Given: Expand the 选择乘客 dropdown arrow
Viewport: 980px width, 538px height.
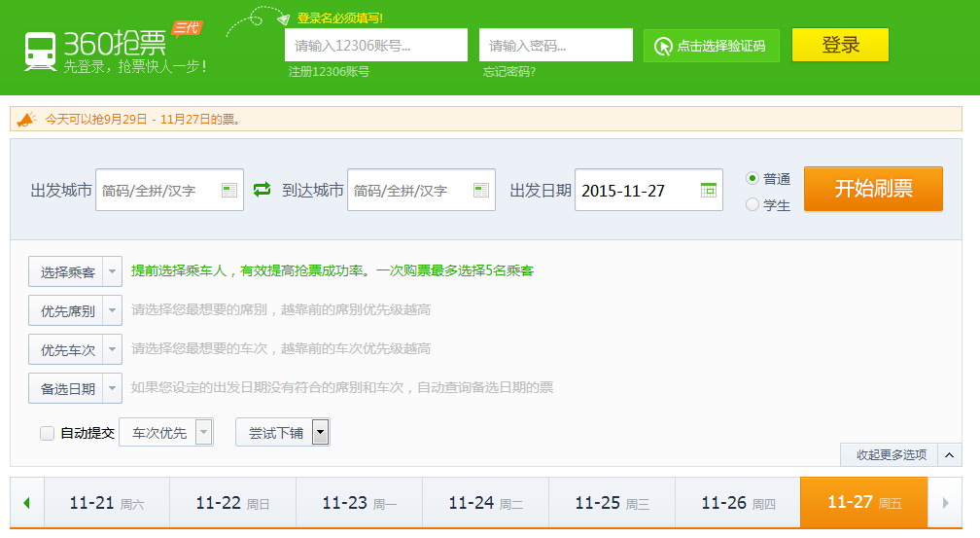Looking at the screenshot, I should 113,271.
